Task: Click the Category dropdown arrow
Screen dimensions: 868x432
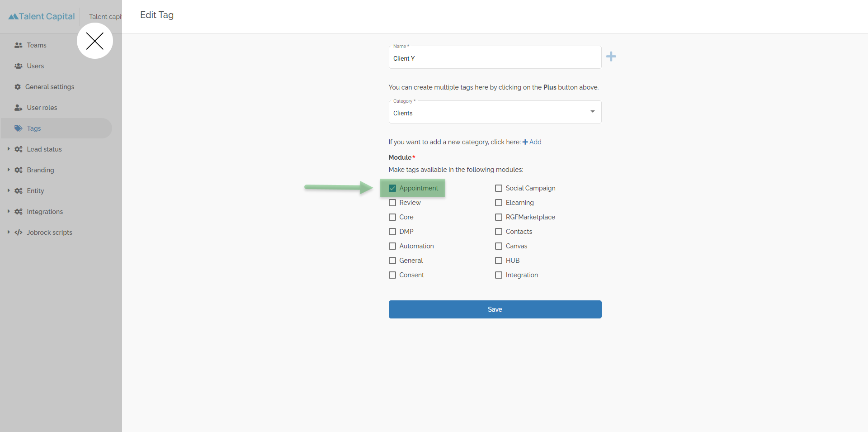Action: [x=593, y=112]
